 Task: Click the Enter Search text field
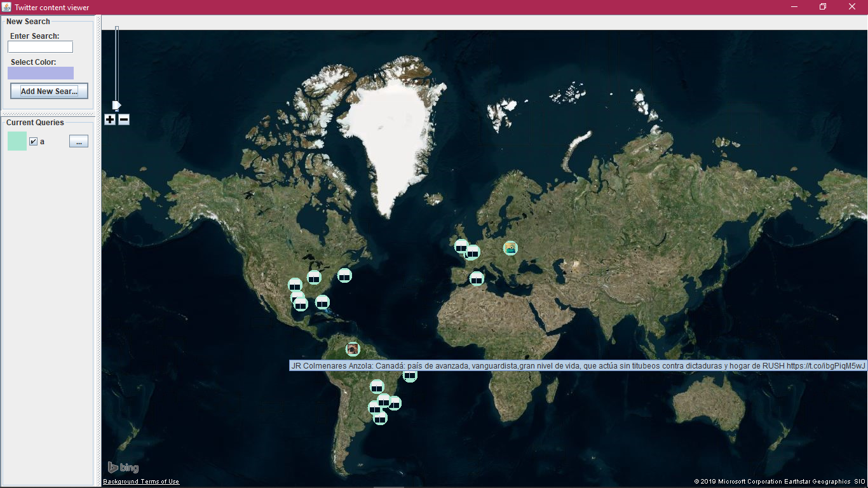tap(40, 47)
